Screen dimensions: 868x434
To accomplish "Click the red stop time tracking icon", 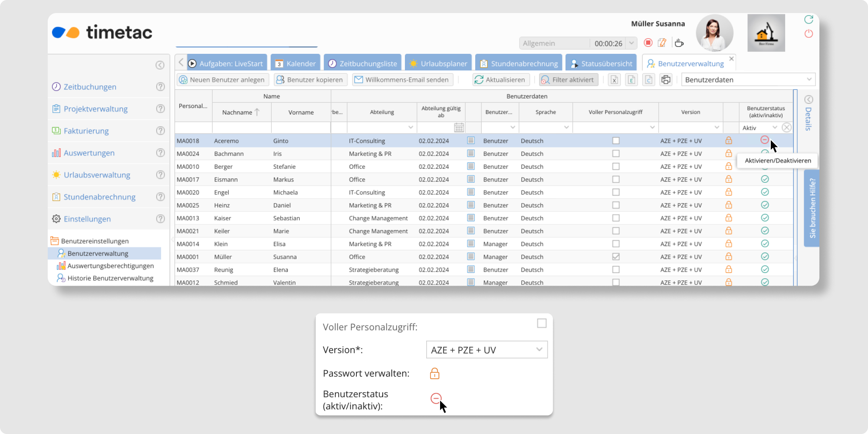I will (648, 43).
